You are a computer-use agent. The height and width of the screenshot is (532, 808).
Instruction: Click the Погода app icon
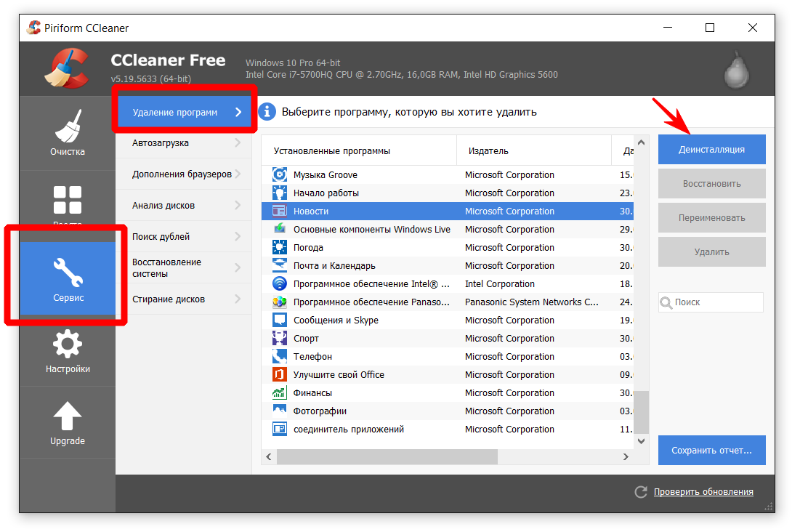pos(280,248)
